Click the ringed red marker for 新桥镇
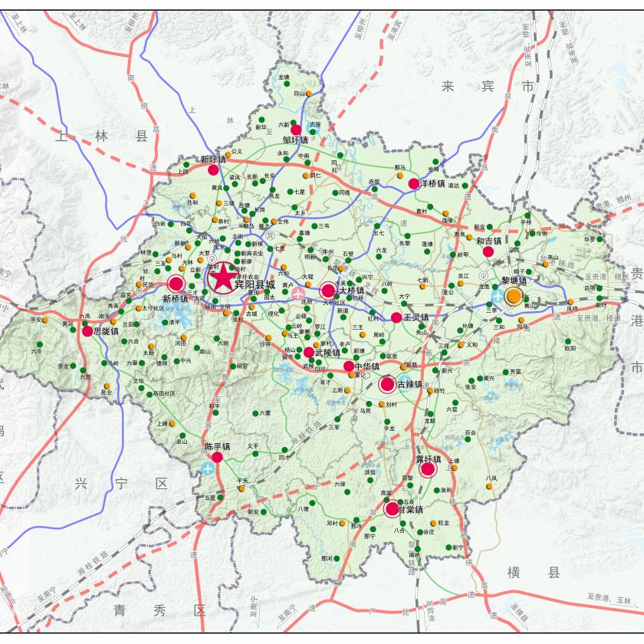Screen dimensions: 644x644 [176, 284]
